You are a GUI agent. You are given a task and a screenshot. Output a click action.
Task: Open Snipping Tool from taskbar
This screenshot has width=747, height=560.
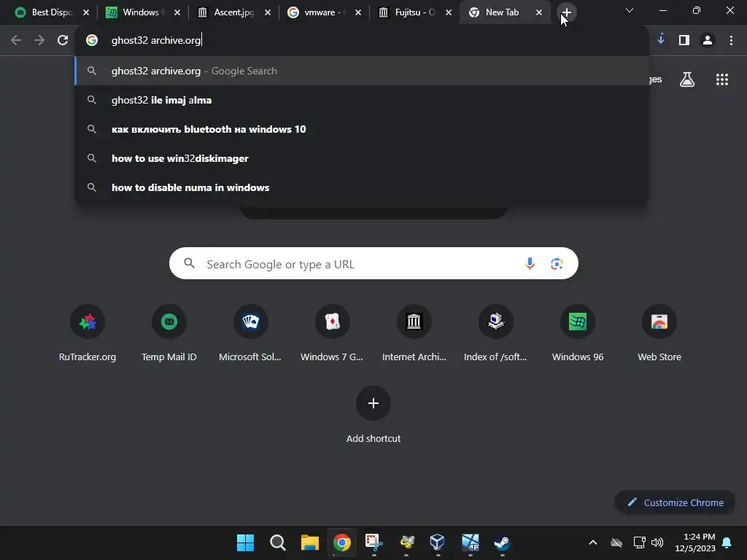374,542
